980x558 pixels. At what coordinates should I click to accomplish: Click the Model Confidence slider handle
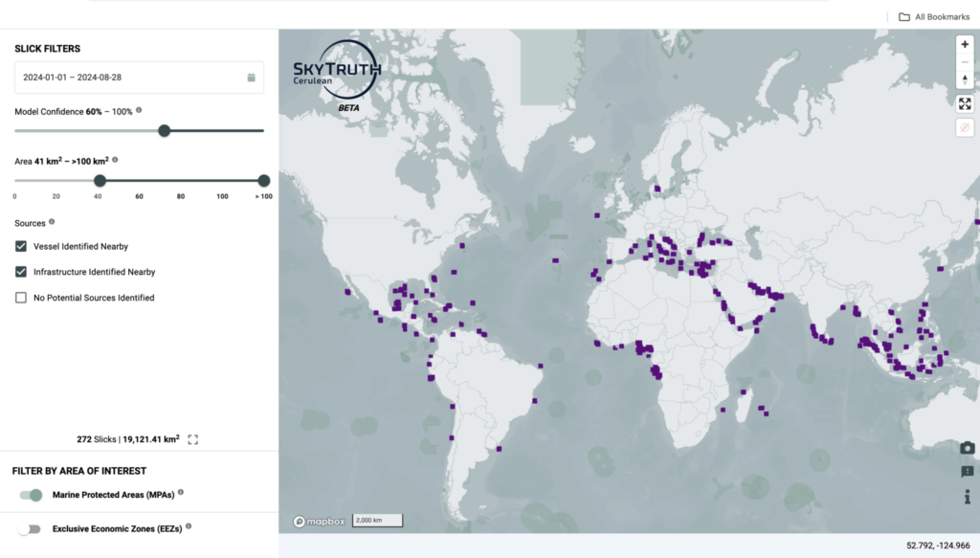click(x=164, y=130)
